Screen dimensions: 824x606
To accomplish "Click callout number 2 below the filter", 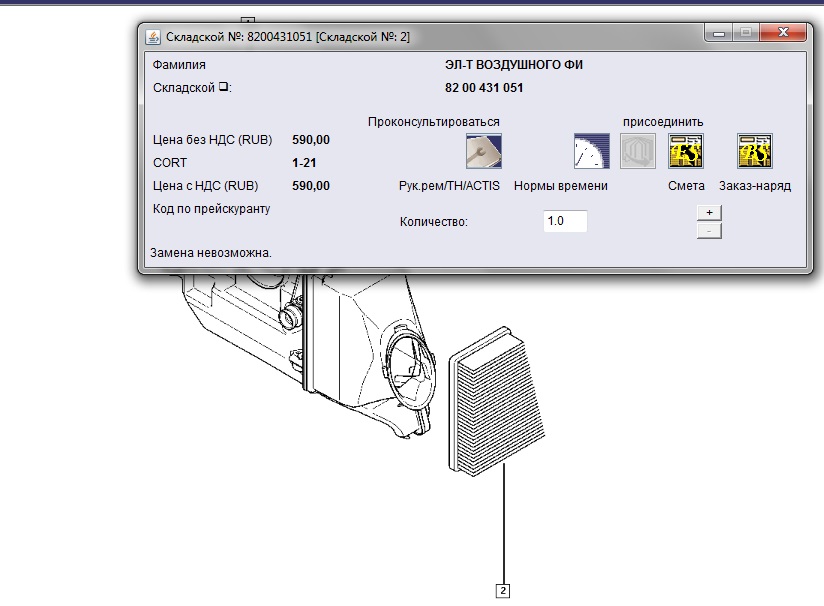I will pyautogui.click(x=503, y=590).
